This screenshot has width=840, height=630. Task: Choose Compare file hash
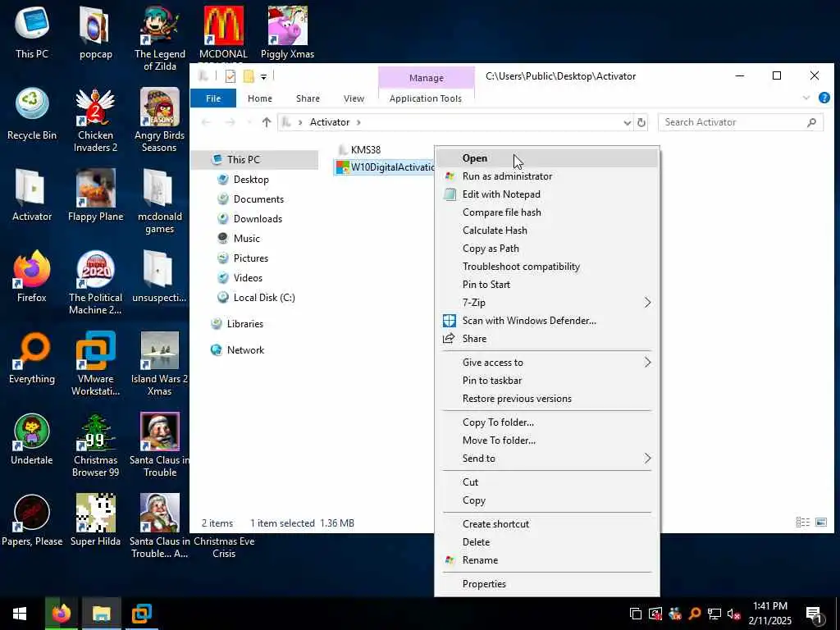coord(546,212)
